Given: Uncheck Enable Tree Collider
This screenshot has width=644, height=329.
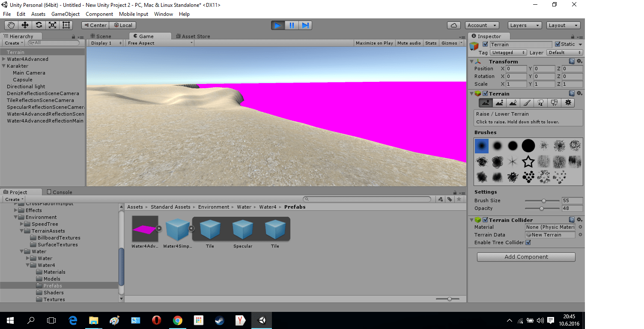Looking at the screenshot, I should 528,242.
